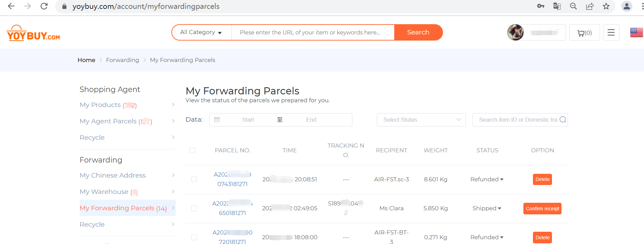
Task: Click the US flag language icon
Action: coord(636,32)
